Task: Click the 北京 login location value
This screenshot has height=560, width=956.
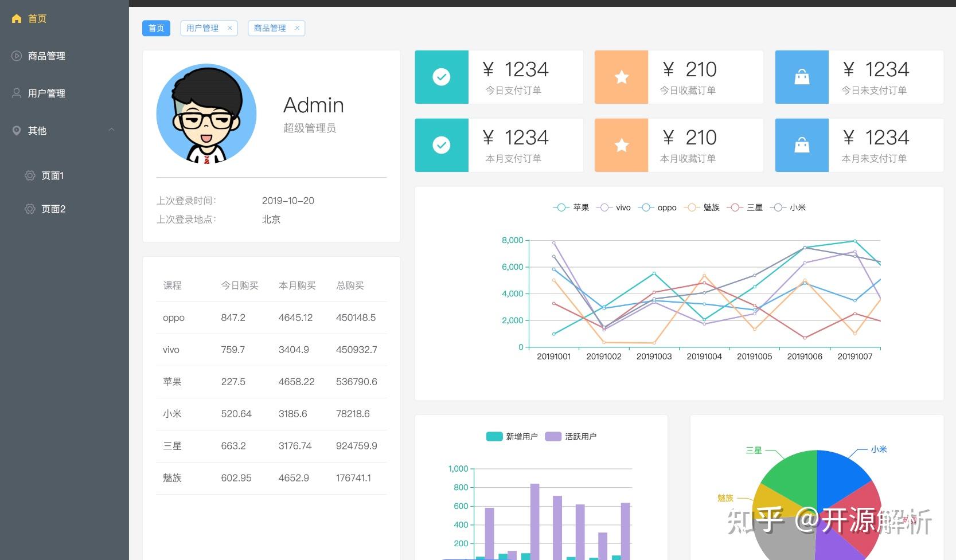Action: click(271, 220)
